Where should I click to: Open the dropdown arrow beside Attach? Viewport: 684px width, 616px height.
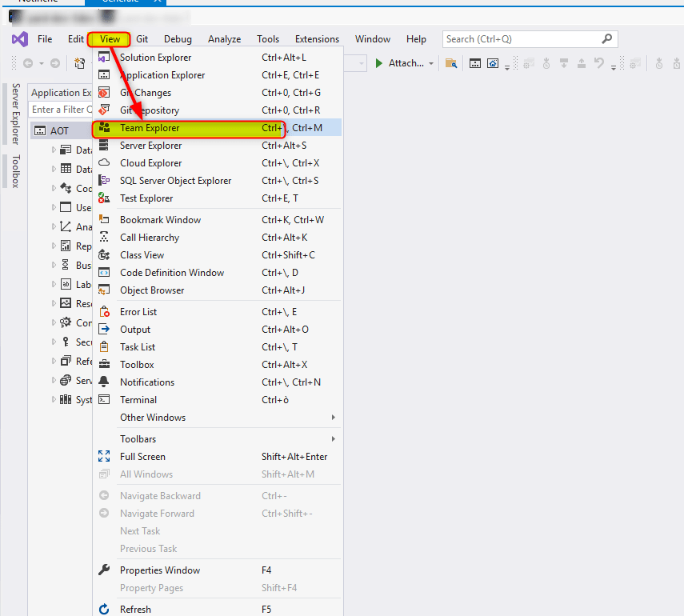pyautogui.click(x=431, y=64)
